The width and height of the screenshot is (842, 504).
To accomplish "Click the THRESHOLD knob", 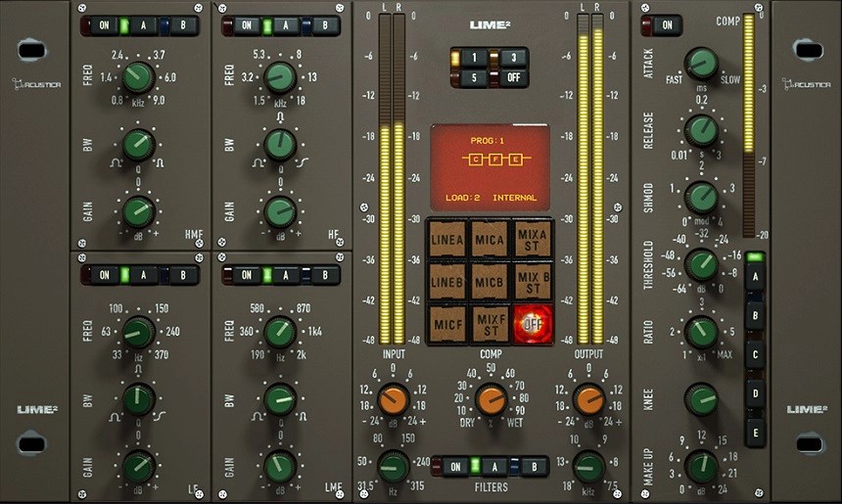I will coord(701,264).
